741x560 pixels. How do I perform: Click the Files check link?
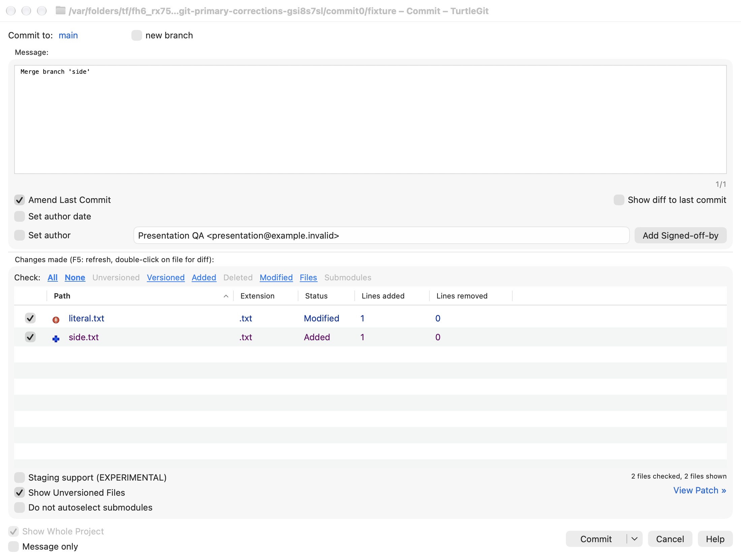pyautogui.click(x=309, y=278)
